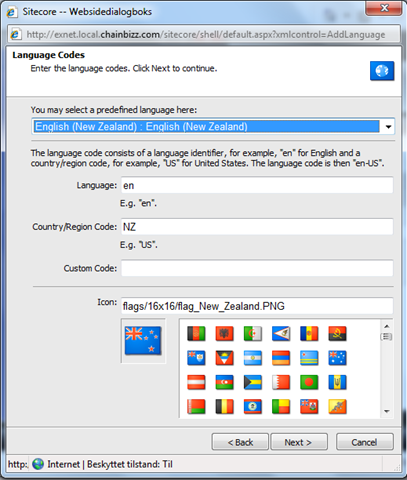Click 'Beskyttet tilstand: Til' status text
The image size is (407, 480).
(x=130, y=464)
